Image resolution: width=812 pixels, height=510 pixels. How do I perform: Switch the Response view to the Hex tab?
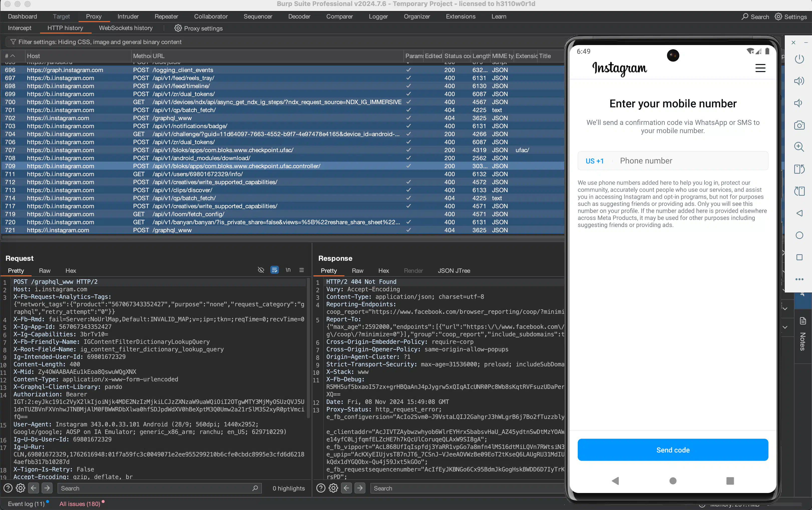click(383, 271)
